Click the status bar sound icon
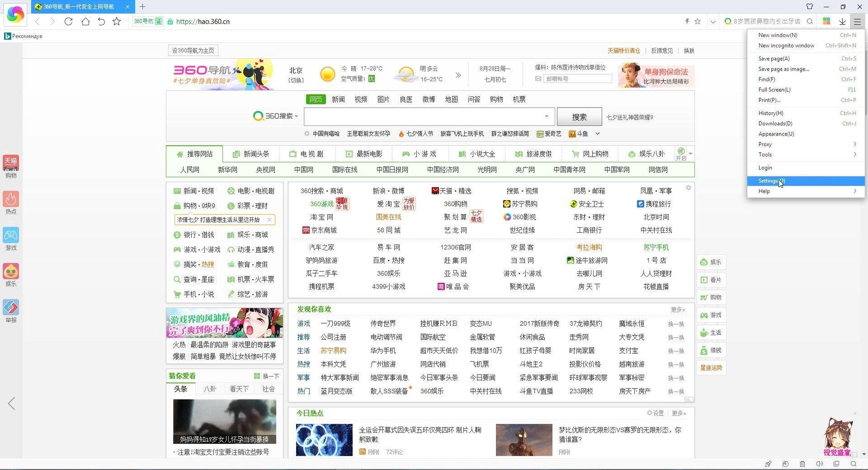Viewport: 868px width, 470px height. point(819,464)
